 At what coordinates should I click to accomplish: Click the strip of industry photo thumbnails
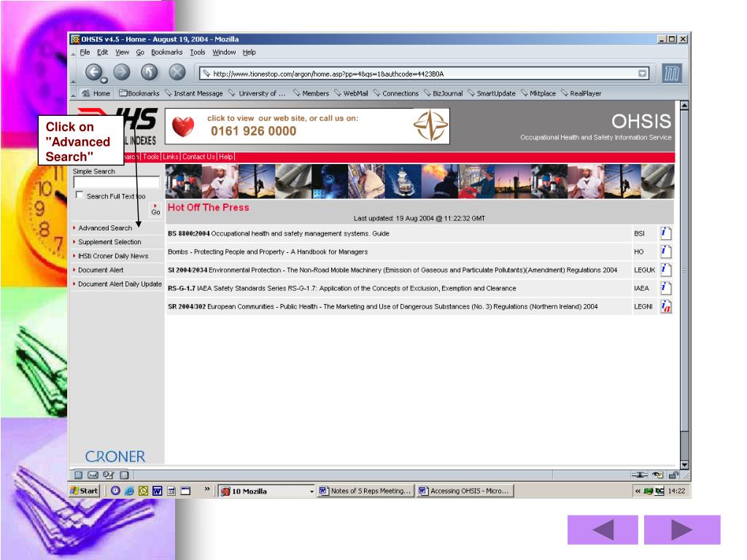pos(419,182)
